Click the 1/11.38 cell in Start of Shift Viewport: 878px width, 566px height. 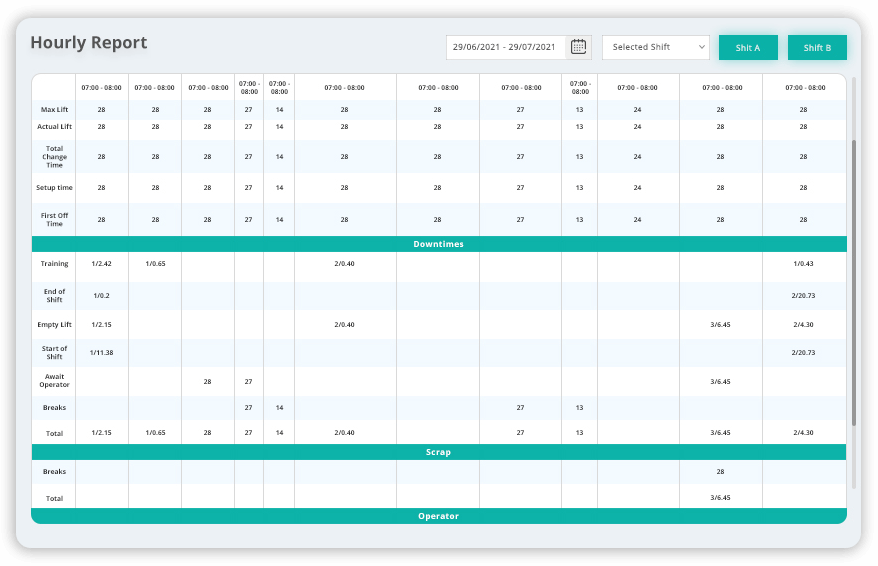(101, 353)
